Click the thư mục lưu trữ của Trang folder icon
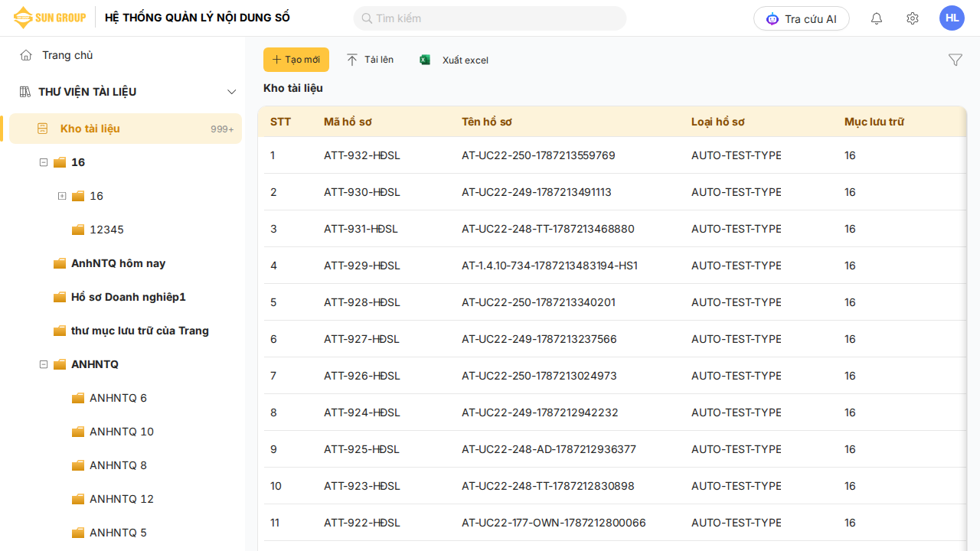The height and width of the screenshot is (551, 980). point(60,331)
